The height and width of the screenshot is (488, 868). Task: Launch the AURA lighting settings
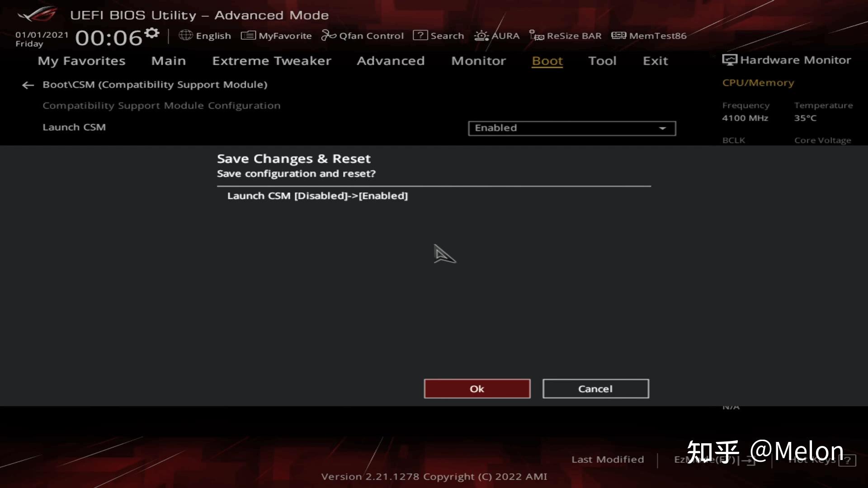[x=496, y=35]
